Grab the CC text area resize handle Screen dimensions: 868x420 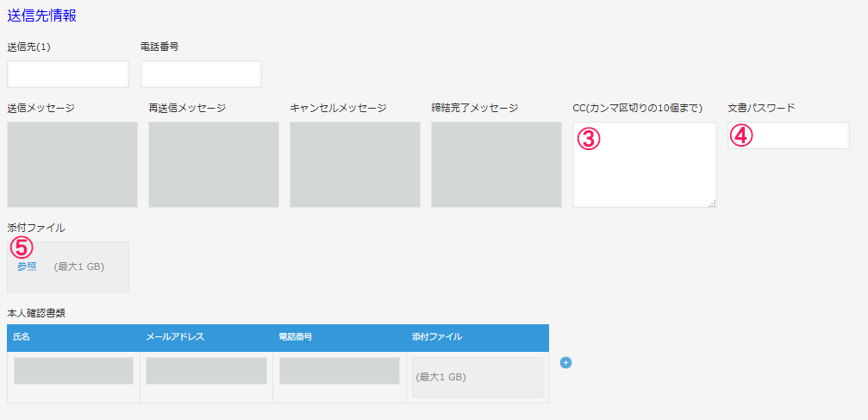click(x=712, y=204)
